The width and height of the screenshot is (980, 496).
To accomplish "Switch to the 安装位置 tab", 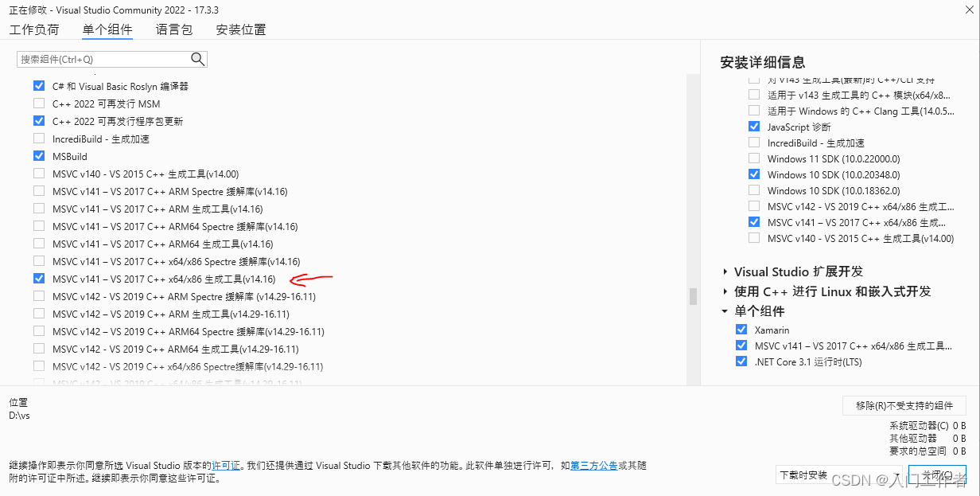I will pos(239,29).
